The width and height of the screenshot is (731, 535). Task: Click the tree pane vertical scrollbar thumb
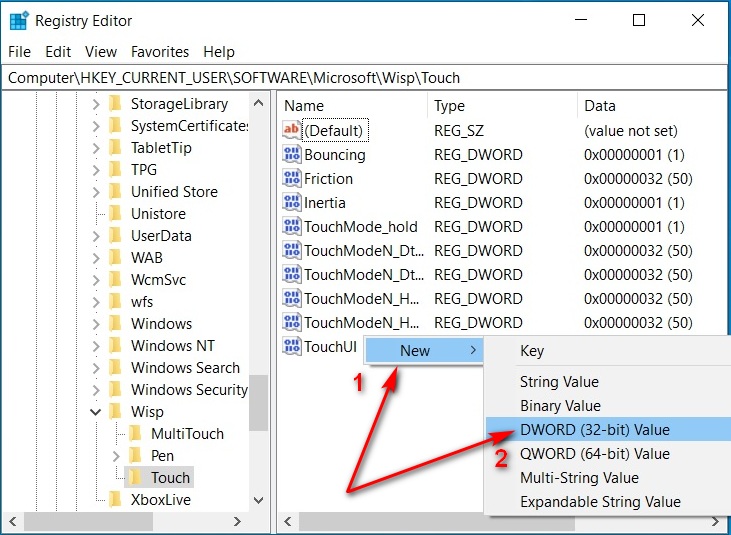point(258,403)
